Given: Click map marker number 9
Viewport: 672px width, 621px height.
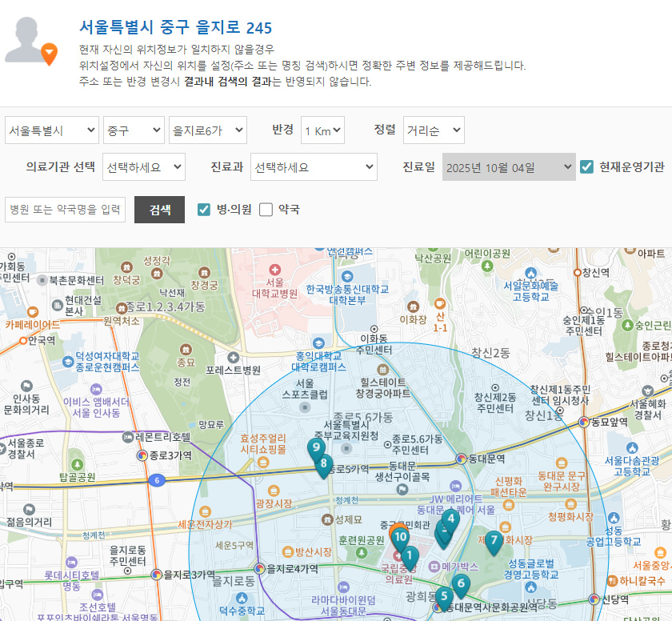Looking at the screenshot, I should (x=316, y=449).
